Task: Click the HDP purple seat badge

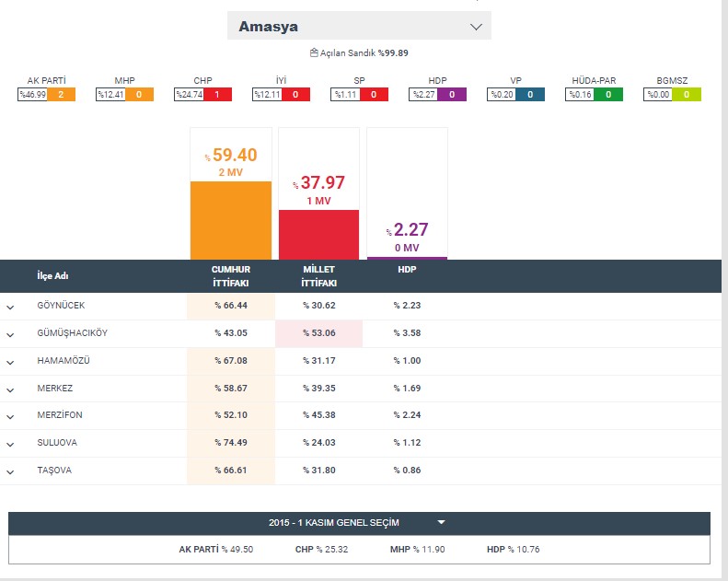Action: point(453,95)
